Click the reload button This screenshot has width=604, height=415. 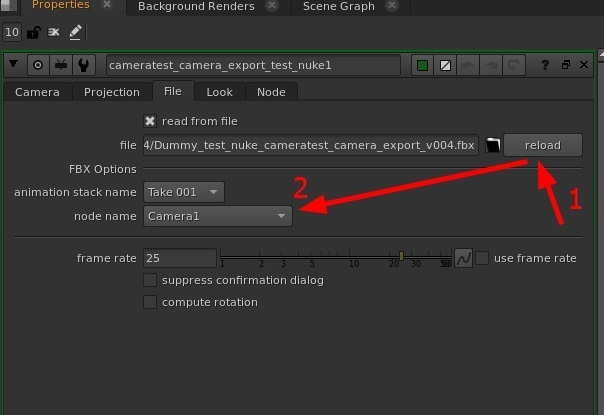click(543, 145)
